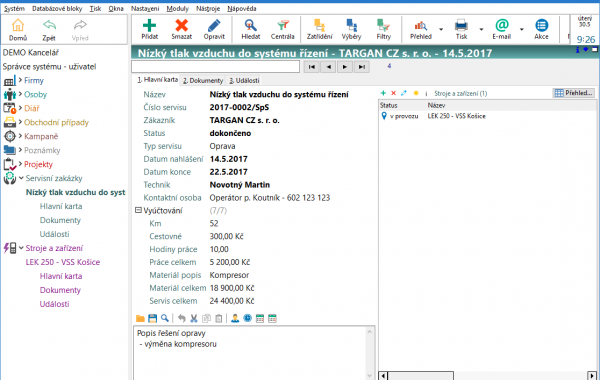Edit machine with the small blue pencil

click(404, 93)
